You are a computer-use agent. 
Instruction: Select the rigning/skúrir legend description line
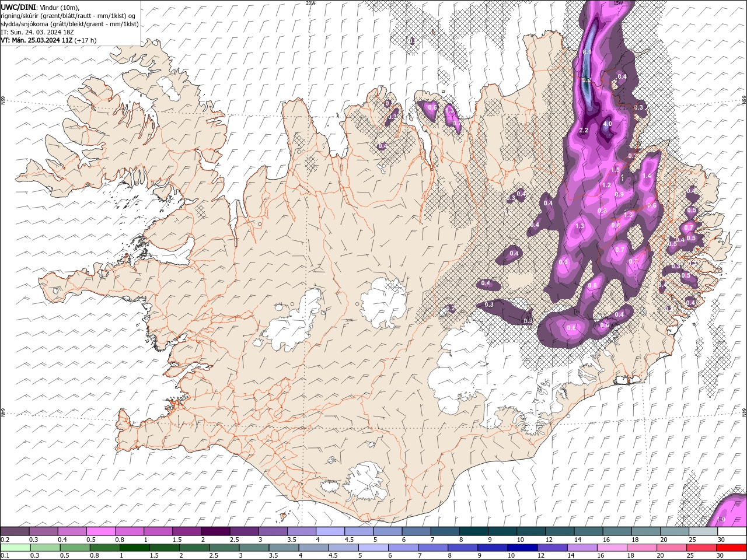coord(69,16)
